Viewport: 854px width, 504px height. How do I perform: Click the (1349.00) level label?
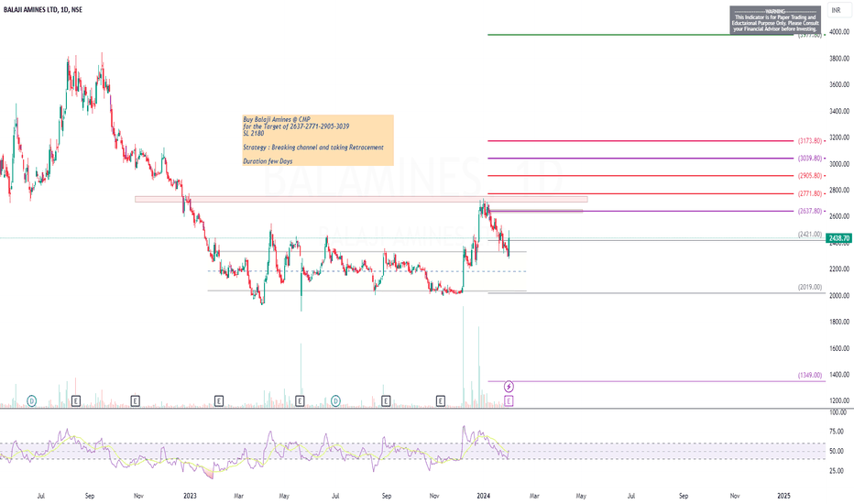pyautogui.click(x=810, y=376)
